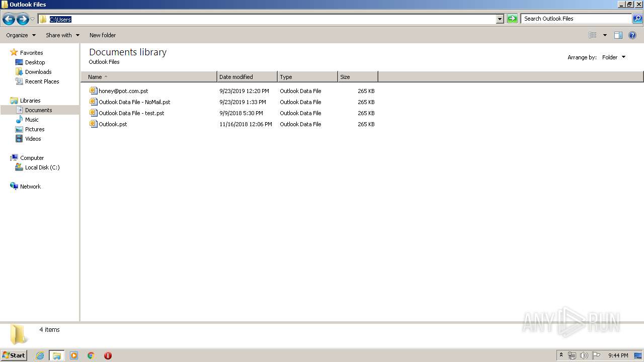644x362 pixels.
Task: Open the More view options dropdown arrow
Action: [x=605, y=35]
